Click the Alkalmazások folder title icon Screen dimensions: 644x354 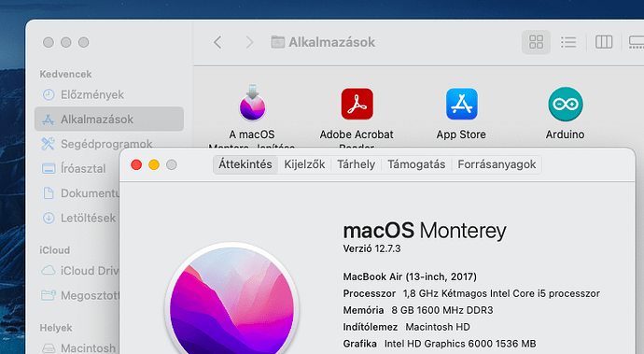tap(277, 42)
